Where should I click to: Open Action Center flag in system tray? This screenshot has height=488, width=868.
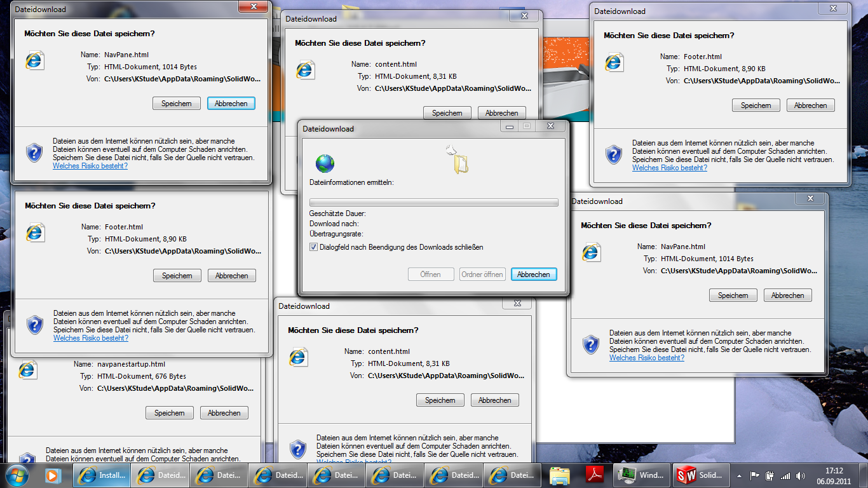pos(755,475)
